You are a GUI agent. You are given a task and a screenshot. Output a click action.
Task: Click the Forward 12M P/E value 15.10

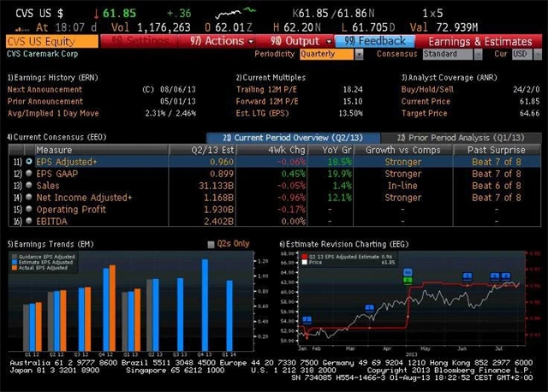(353, 101)
